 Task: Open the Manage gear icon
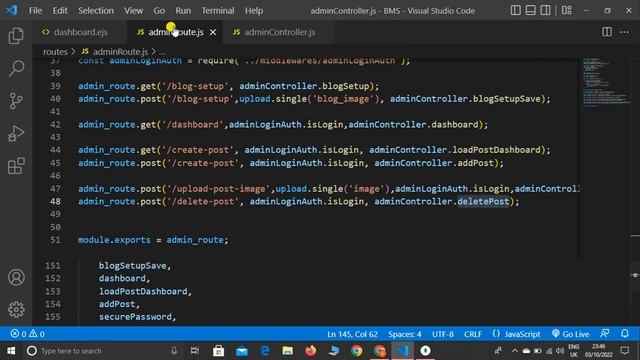coord(16,309)
